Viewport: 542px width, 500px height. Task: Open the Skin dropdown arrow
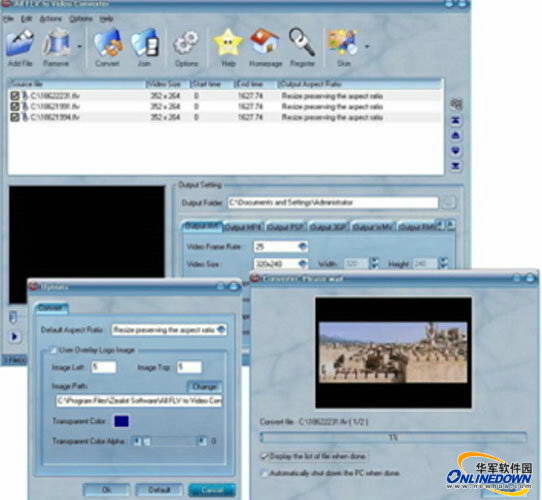click(367, 46)
